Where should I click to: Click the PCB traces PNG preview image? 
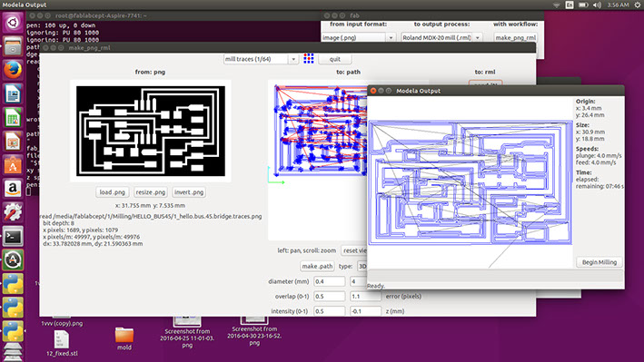point(150,131)
